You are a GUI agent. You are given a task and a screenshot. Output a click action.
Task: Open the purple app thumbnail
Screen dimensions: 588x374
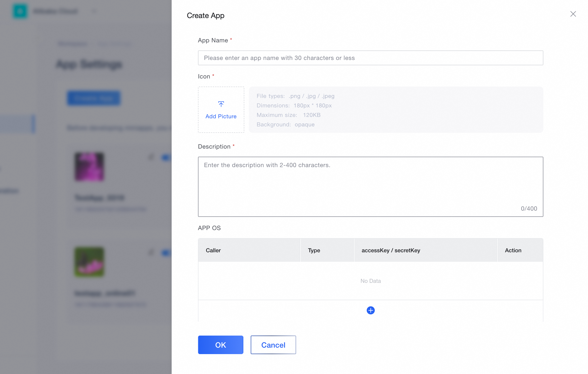click(89, 167)
